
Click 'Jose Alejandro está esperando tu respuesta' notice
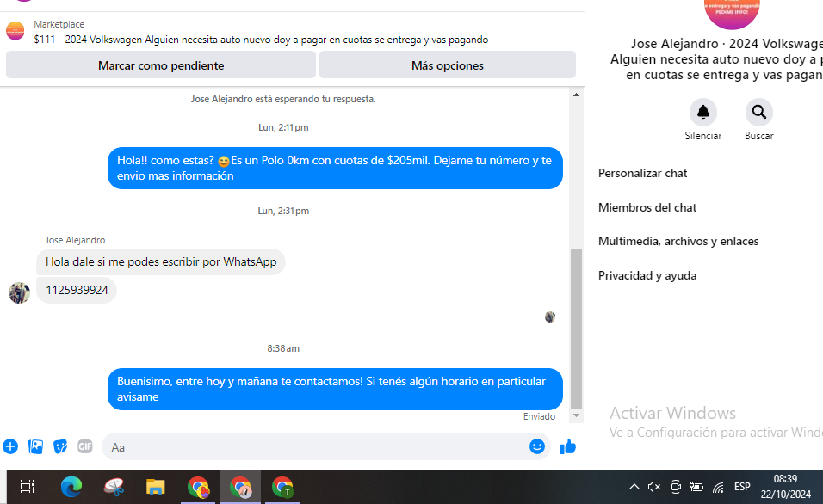[x=283, y=99]
